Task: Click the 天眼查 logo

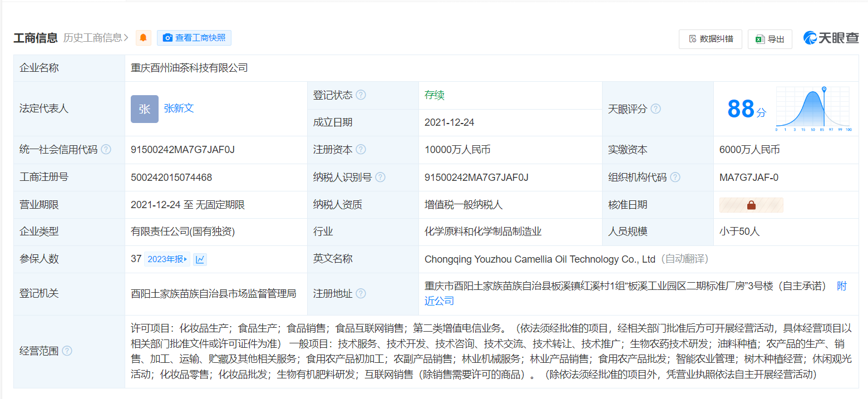Action: pos(831,38)
